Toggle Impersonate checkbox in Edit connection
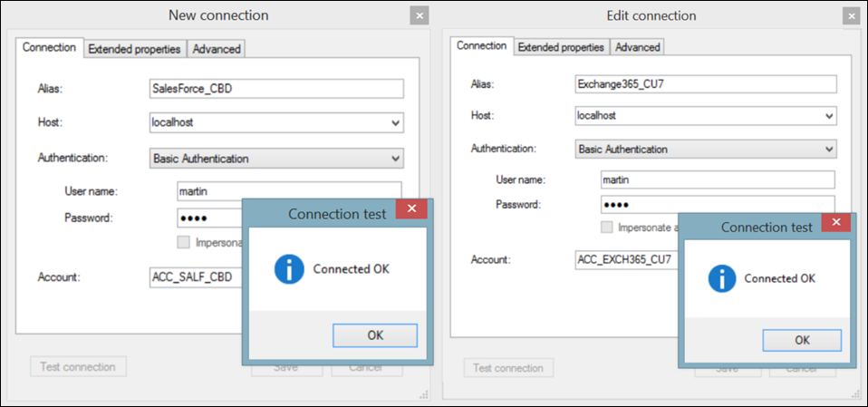This screenshot has width=868, height=407. [x=607, y=227]
